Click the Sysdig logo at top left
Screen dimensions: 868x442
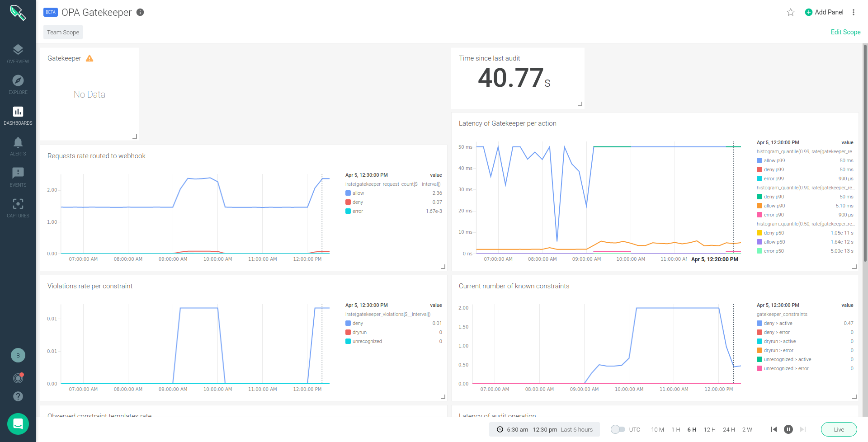pos(18,13)
